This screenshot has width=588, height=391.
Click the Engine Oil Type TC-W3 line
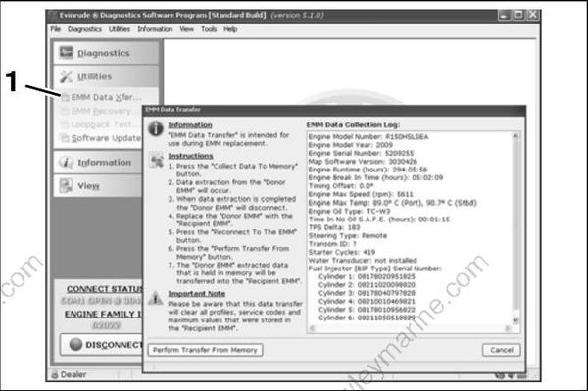click(x=349, y=211)
